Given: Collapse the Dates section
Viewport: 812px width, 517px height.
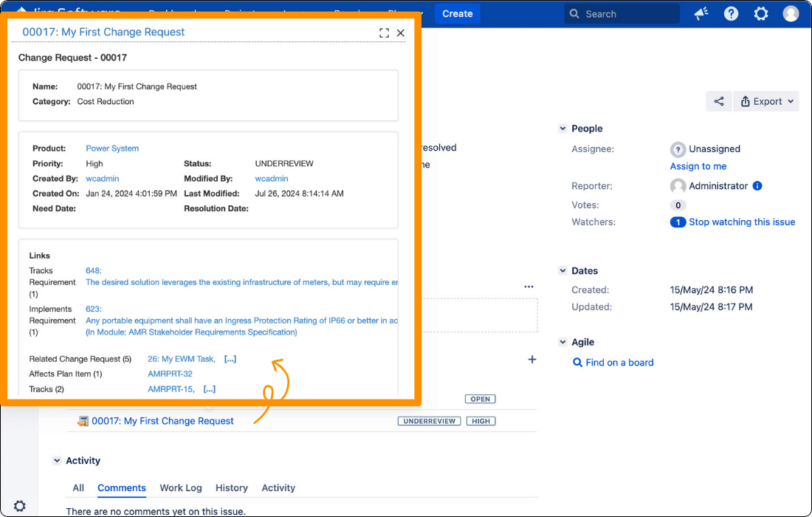Looking at the screenshot, I should 562,270.
